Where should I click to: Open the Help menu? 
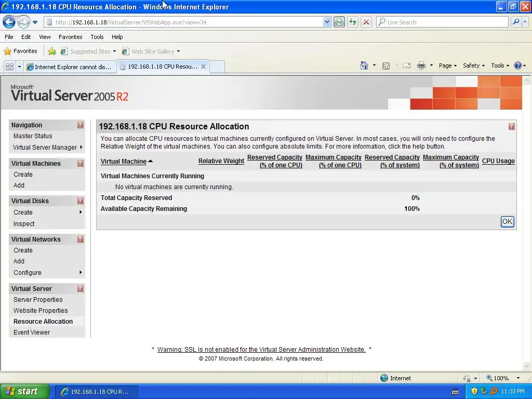pos(117,37)
